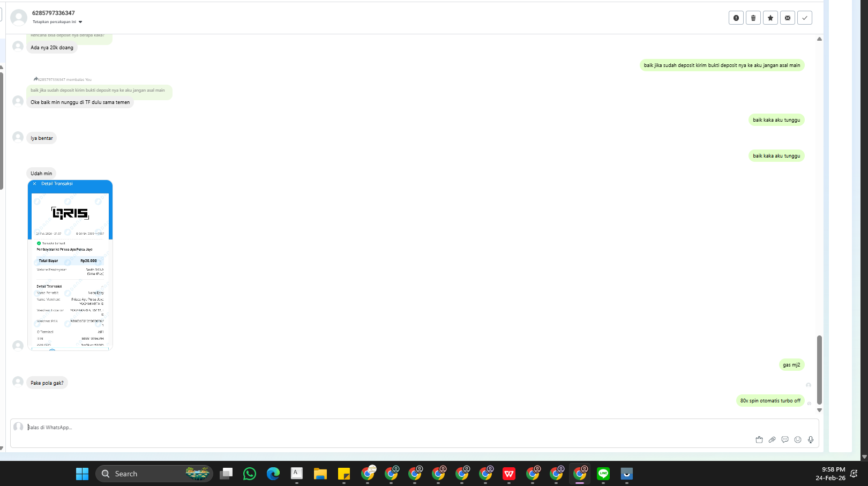The width and height of the screenshot is (868, 486).
Task: Open File Explorer from taskbar
Action: point(320,474)
